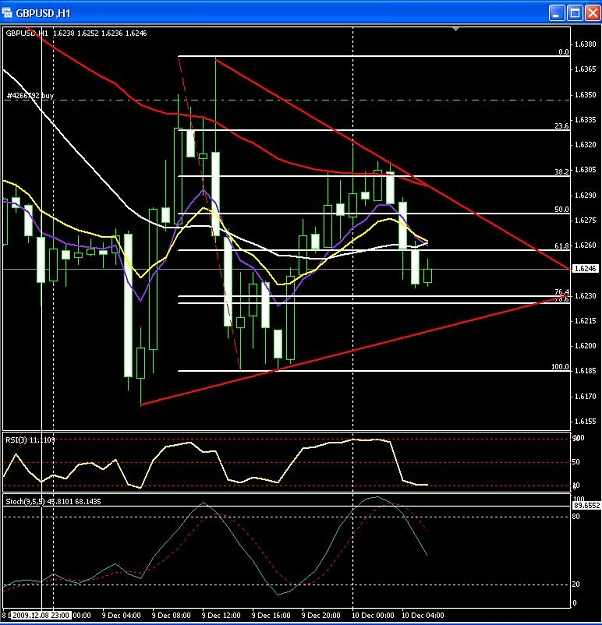Click the 10 Dec 04:00 time label
Screen dimensions: 602x625
423,615
